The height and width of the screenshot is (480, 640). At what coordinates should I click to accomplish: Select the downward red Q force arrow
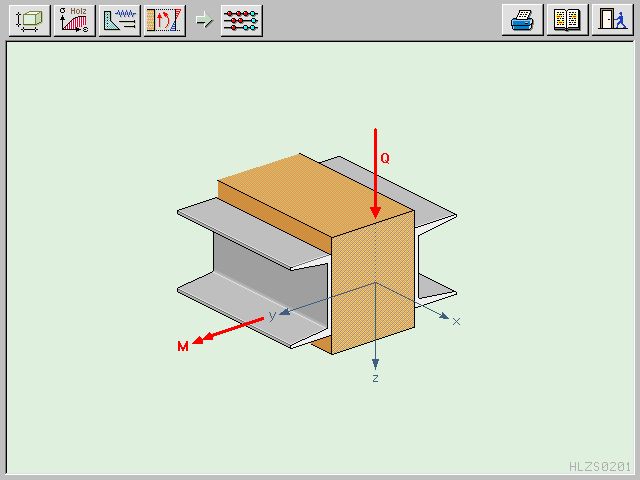click(375, 175)
